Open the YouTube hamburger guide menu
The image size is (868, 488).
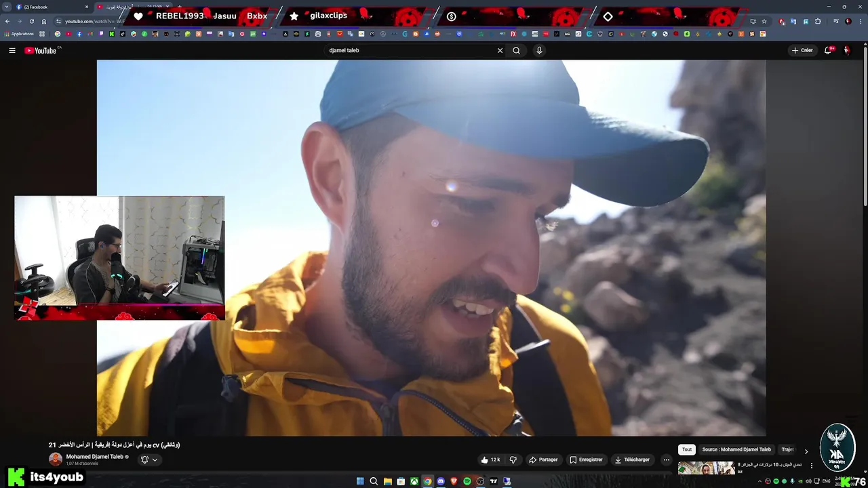click(12, 50)
